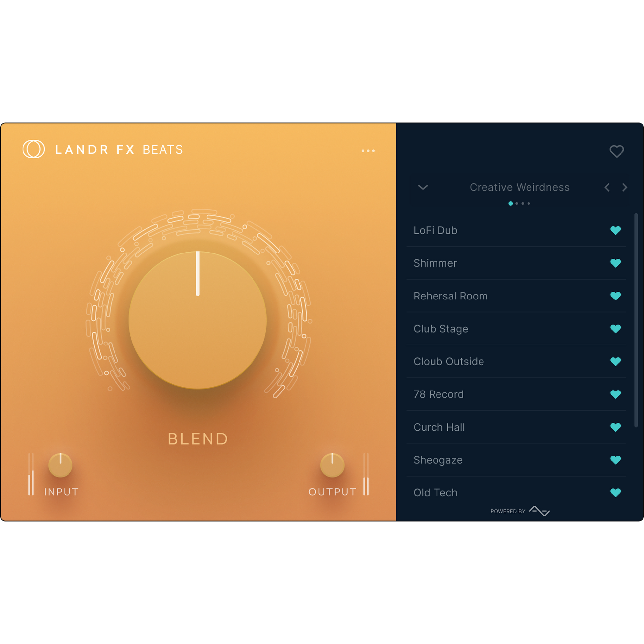Unfavorite the Club Stage preset
The width and height of the screenshot is (644, 644).
tap(616, 329)
